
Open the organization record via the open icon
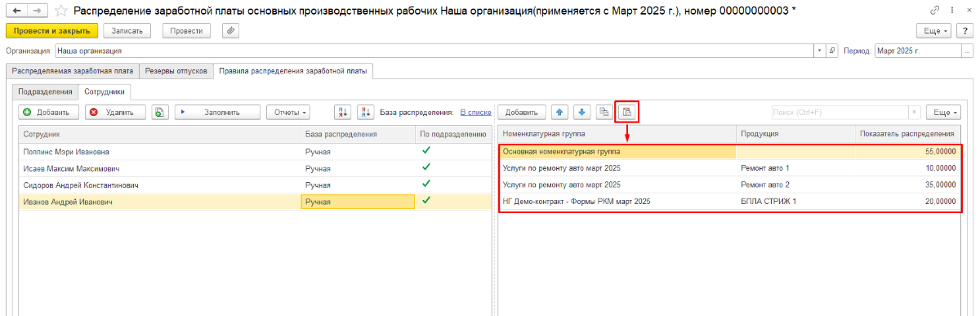832,51
